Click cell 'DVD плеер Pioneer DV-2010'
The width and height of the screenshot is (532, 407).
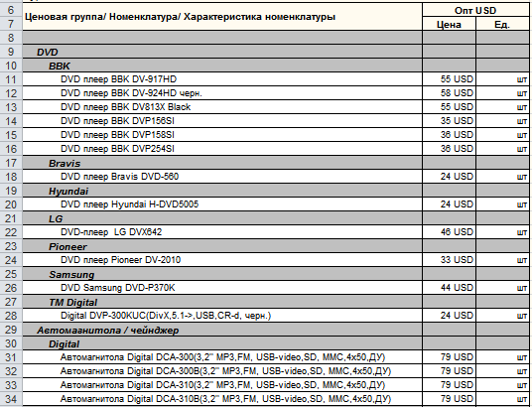(222, 260)
